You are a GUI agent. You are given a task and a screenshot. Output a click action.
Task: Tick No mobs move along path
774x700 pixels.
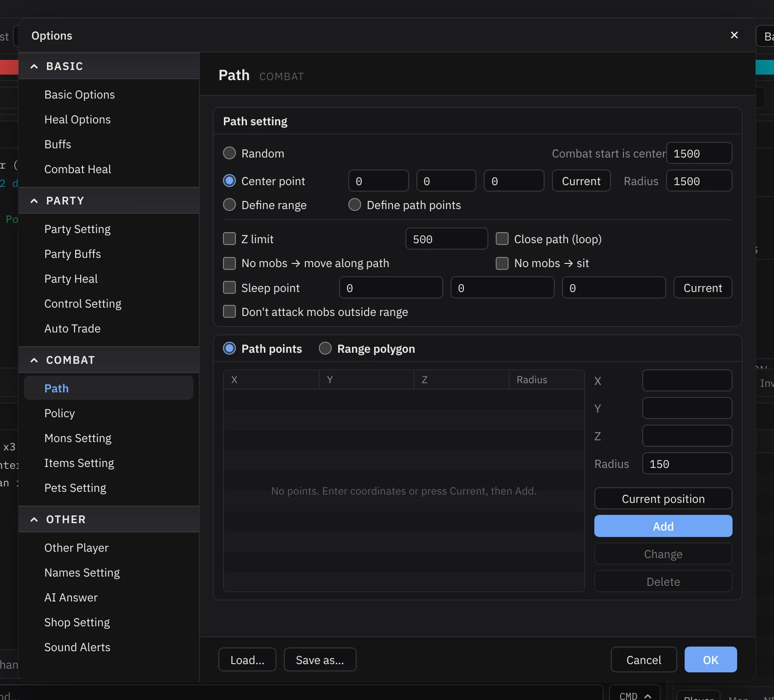pyautogui.click(x=229, y=263)
